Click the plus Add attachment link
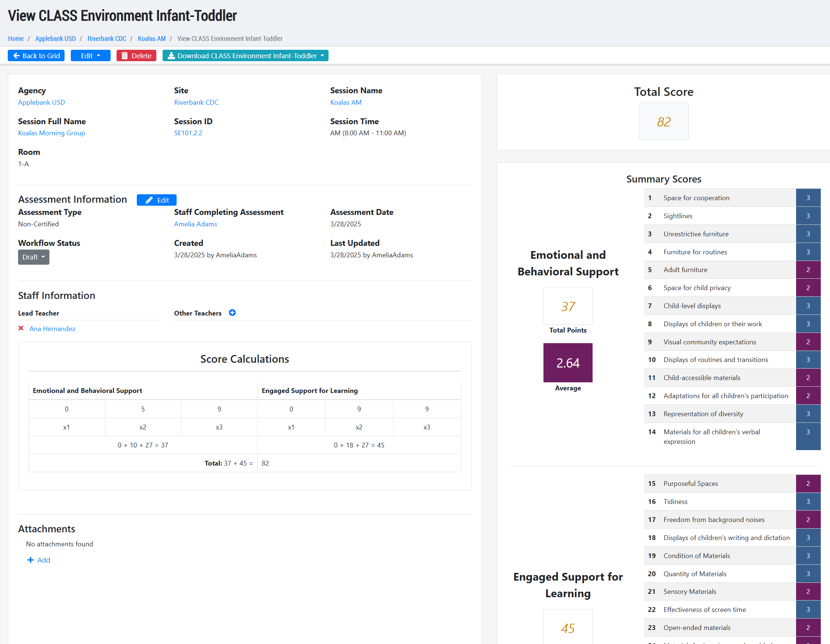Image resolution: width=830 pixels, height=644 pixels. click(x=39, y=560)
